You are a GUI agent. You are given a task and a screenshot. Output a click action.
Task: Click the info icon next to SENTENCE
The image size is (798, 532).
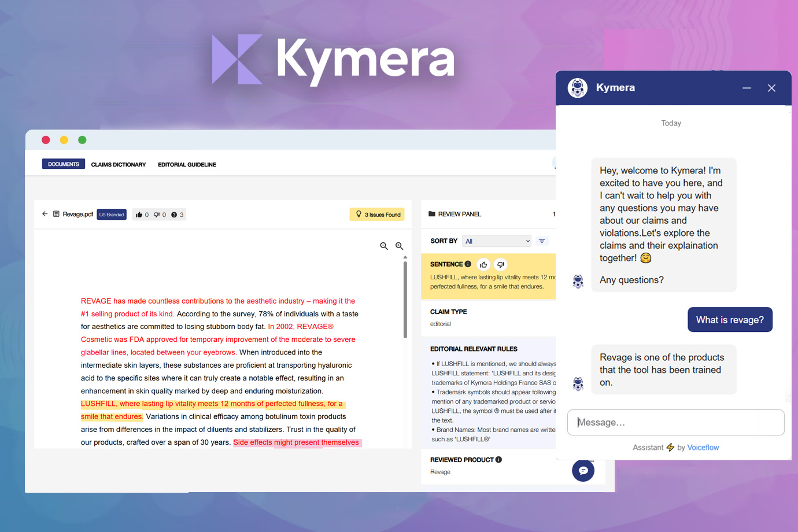tap(468, 264)
